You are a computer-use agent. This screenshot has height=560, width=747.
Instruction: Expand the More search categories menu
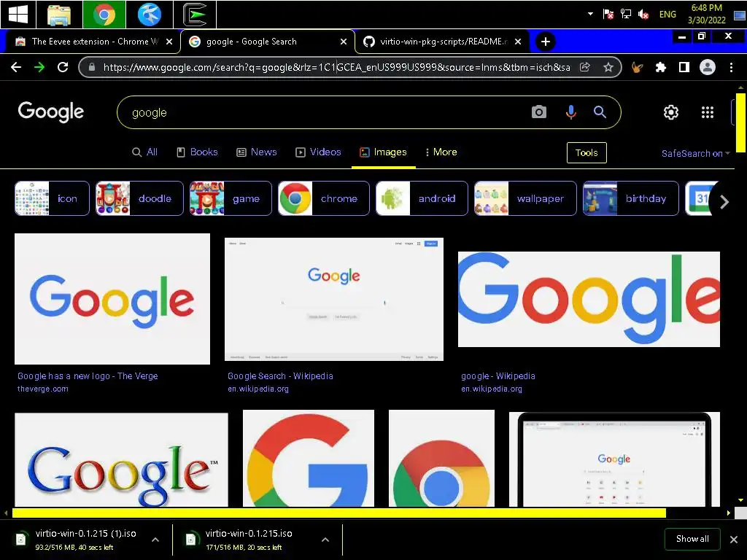(441, 152)
